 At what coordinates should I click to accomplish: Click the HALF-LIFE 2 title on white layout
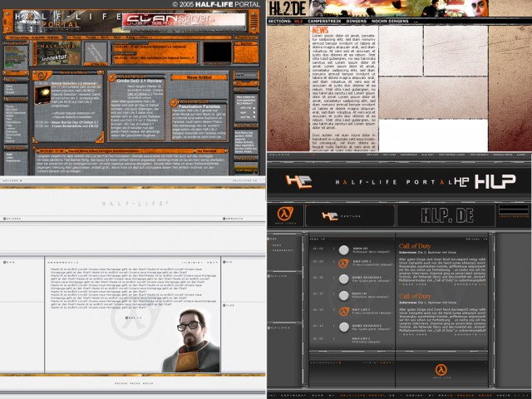tap(135, 203)
